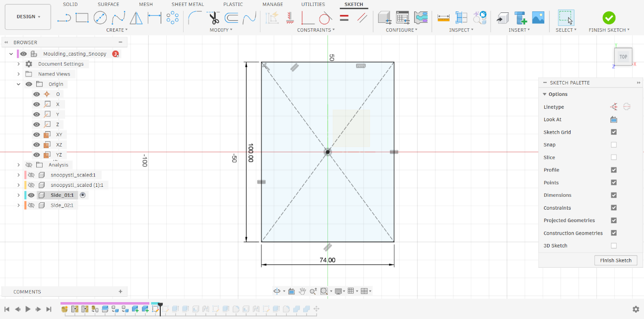Select the Line tool in Create

coord(64,18)
